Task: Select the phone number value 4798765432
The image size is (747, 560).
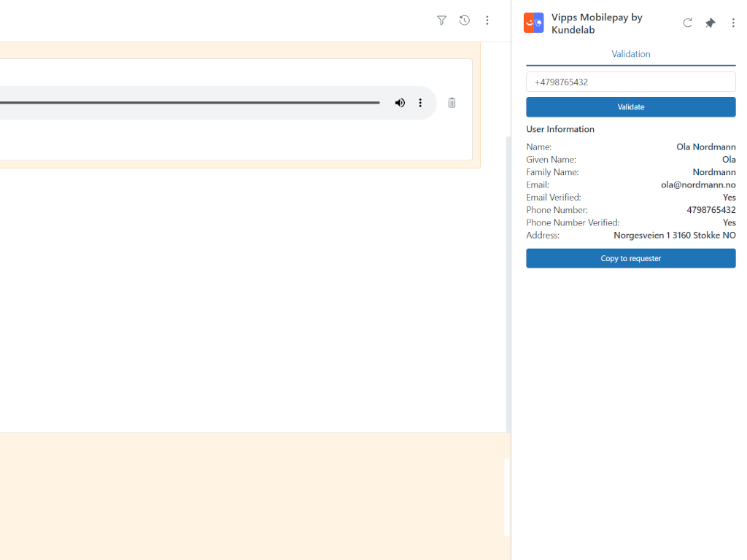Action: pos(711,210)
